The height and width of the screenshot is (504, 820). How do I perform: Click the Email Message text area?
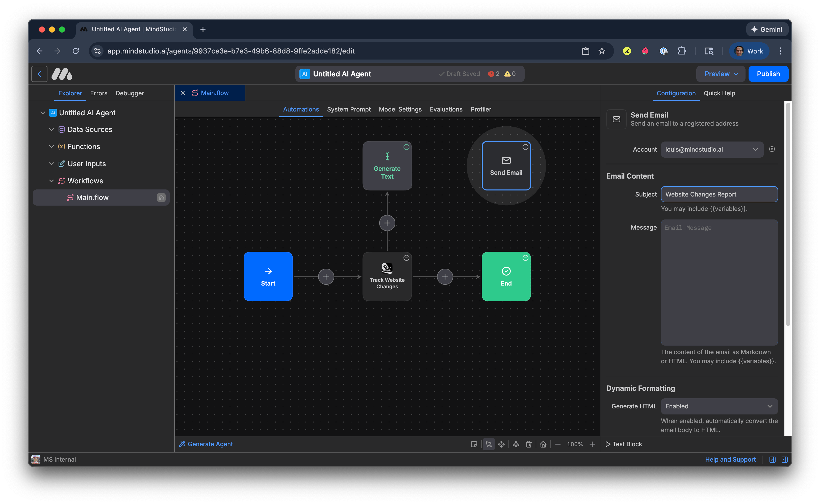click(x=719, y=282)
